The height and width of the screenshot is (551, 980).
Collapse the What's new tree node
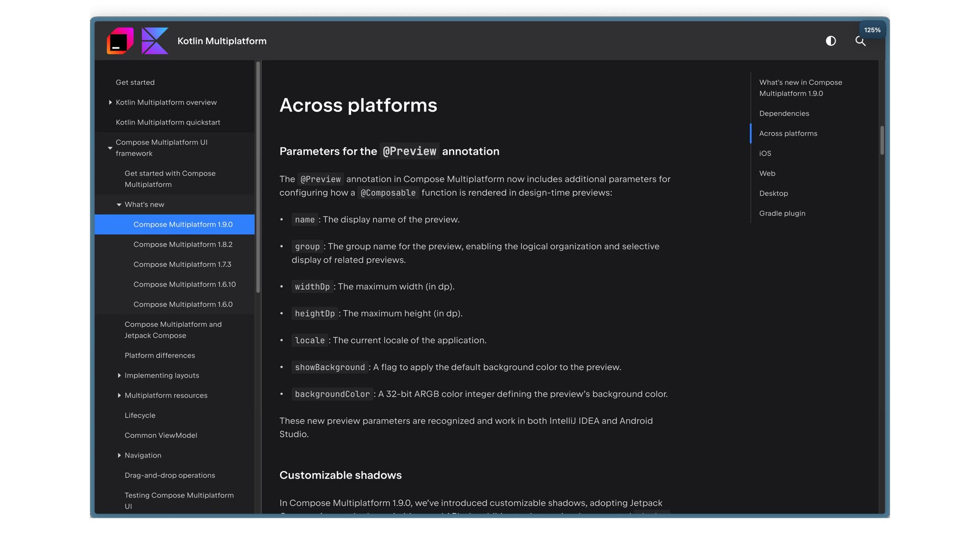tap(119, 205)
